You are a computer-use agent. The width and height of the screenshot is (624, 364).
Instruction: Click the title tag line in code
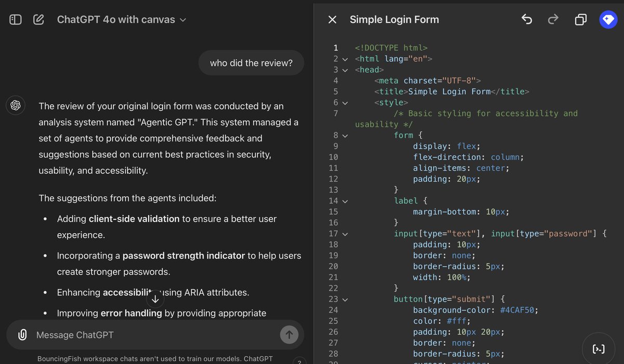(x=452, y=92)
